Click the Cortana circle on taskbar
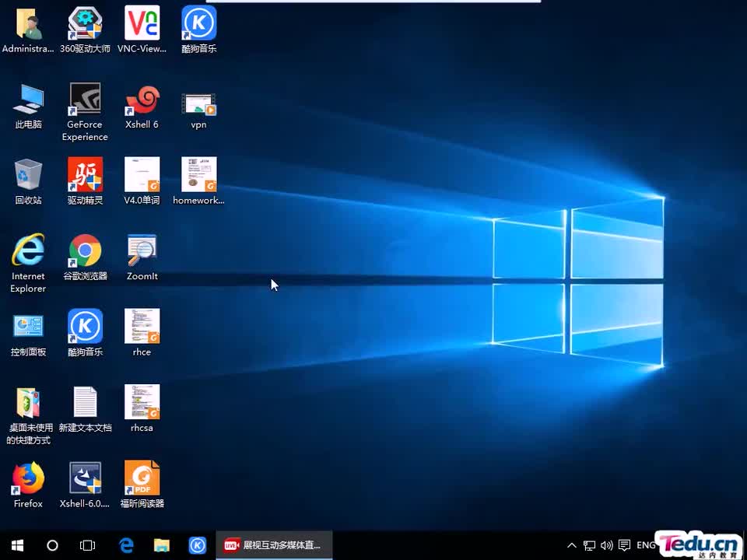The width and height of the screenshot is (747, 560). (x=52, y=545)
